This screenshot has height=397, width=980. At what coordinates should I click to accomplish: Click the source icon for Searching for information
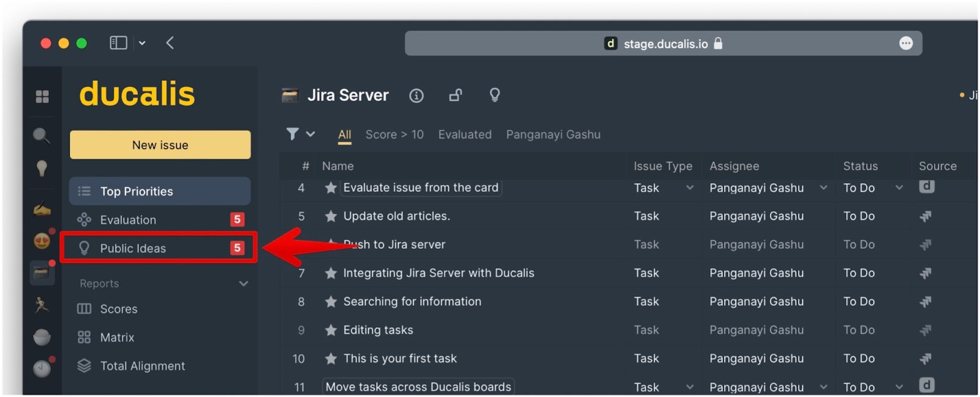click(x=926, y=301)
